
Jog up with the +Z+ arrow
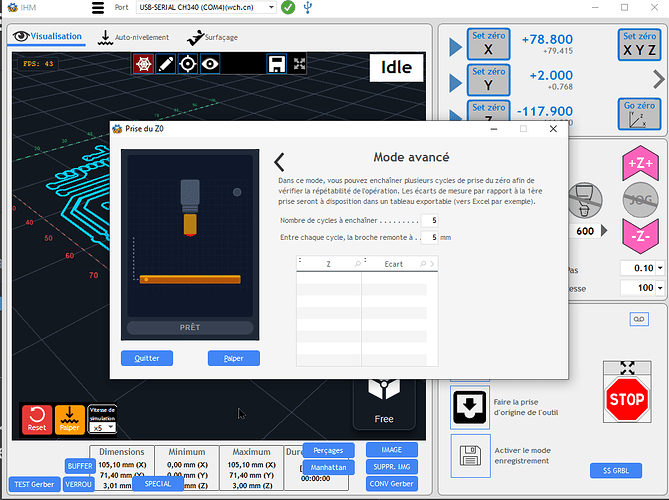click(x=640, y=163)
